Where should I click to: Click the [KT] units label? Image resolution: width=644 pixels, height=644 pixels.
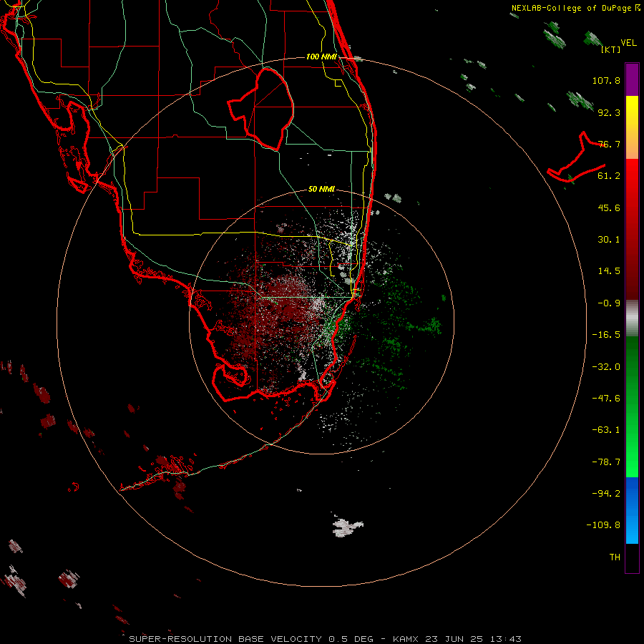tap(611, 49)
